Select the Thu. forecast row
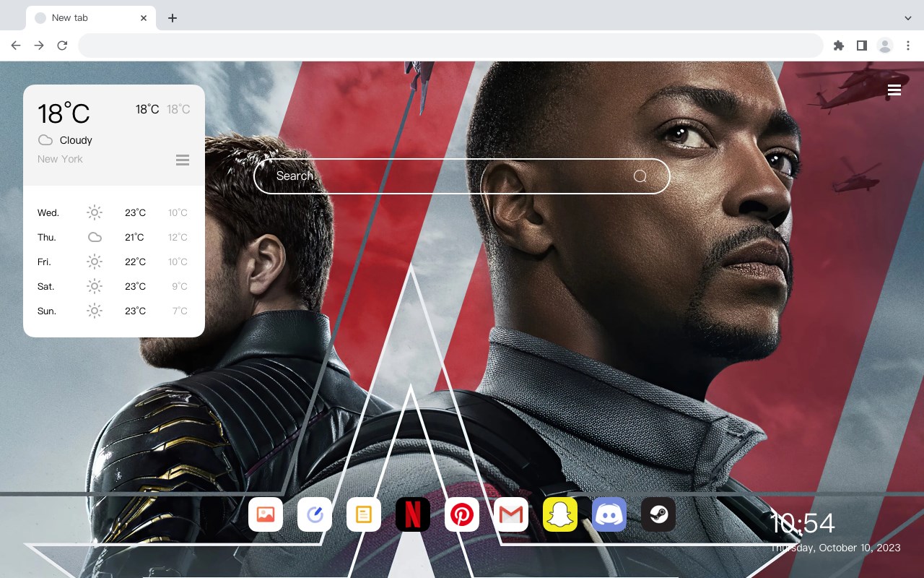This screenshot has width=924, height=578. 114,237
